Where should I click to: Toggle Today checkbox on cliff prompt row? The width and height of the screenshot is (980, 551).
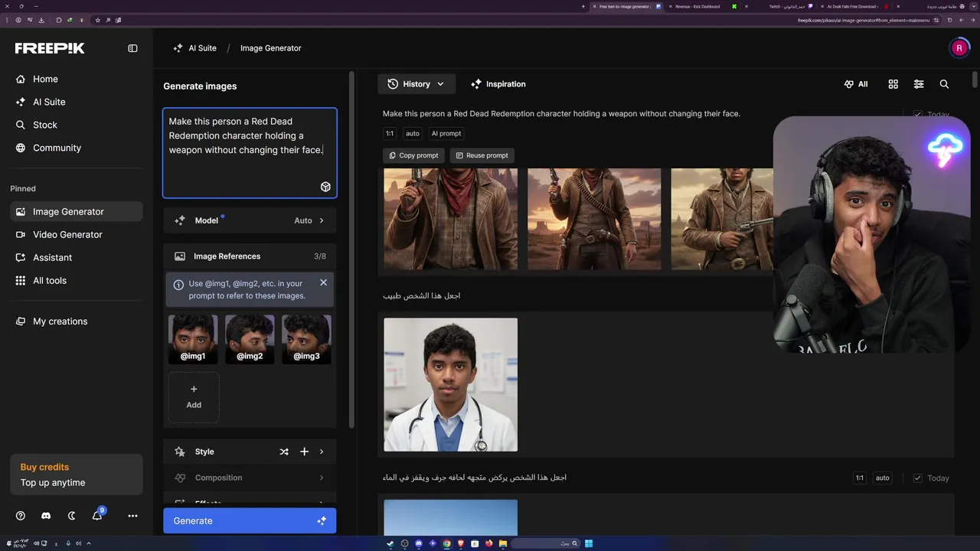tap(917, 478)
